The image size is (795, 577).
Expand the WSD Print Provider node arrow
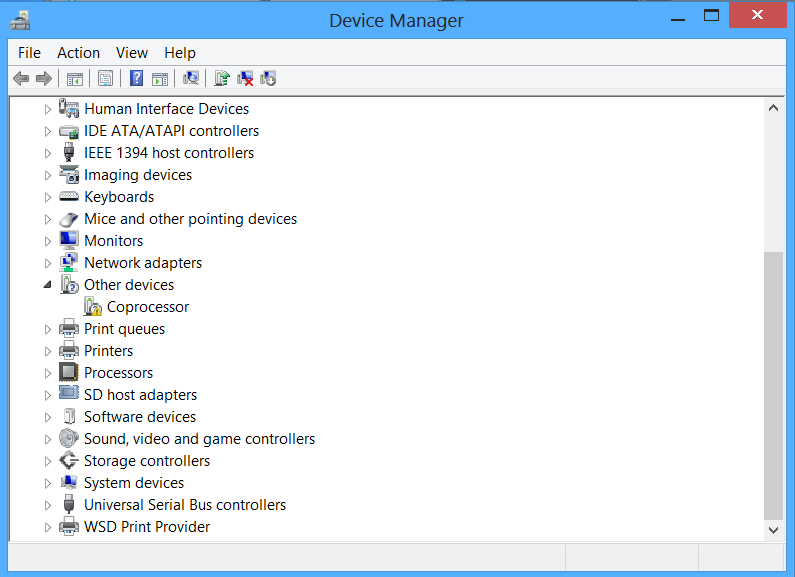pyautogui.click(x=47, y=527)
